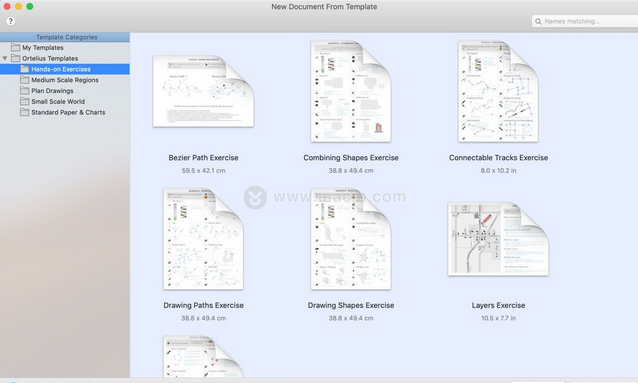This screenshot has width=638, height=383.
Task: Select Ortelius Templates category row
Action: 65,58
